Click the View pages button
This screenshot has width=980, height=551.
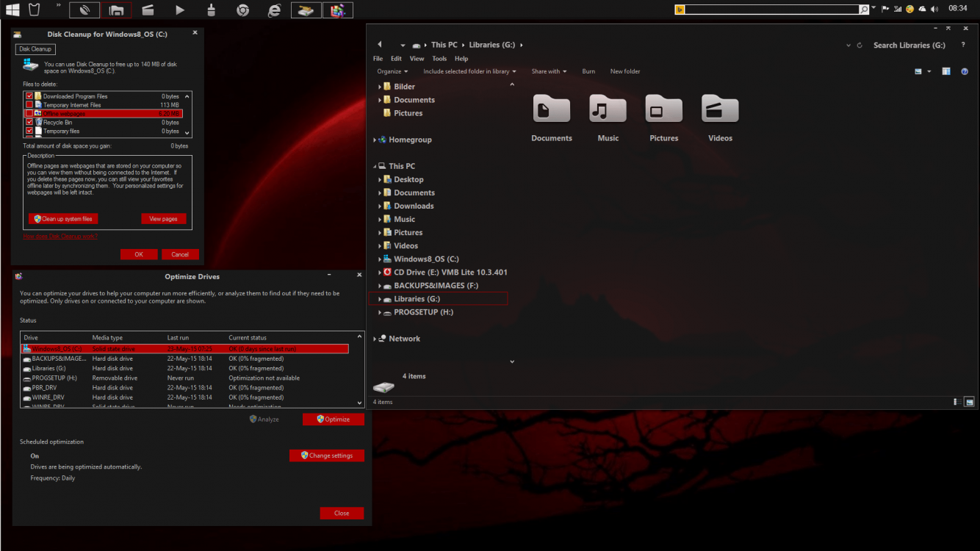point(163,219)
